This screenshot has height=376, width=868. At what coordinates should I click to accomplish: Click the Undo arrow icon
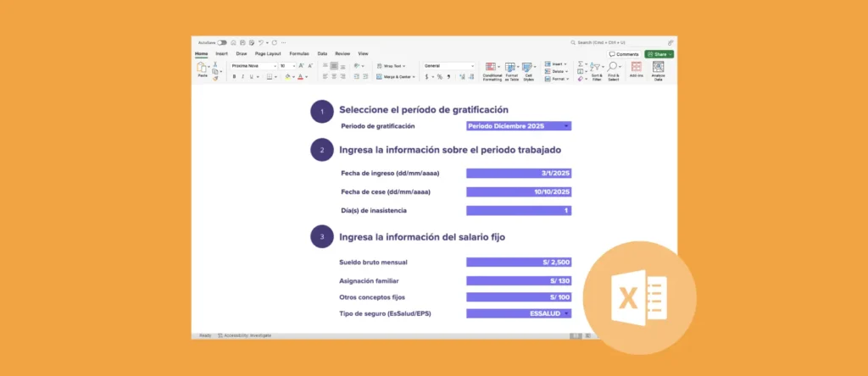(x=261, y=42)
